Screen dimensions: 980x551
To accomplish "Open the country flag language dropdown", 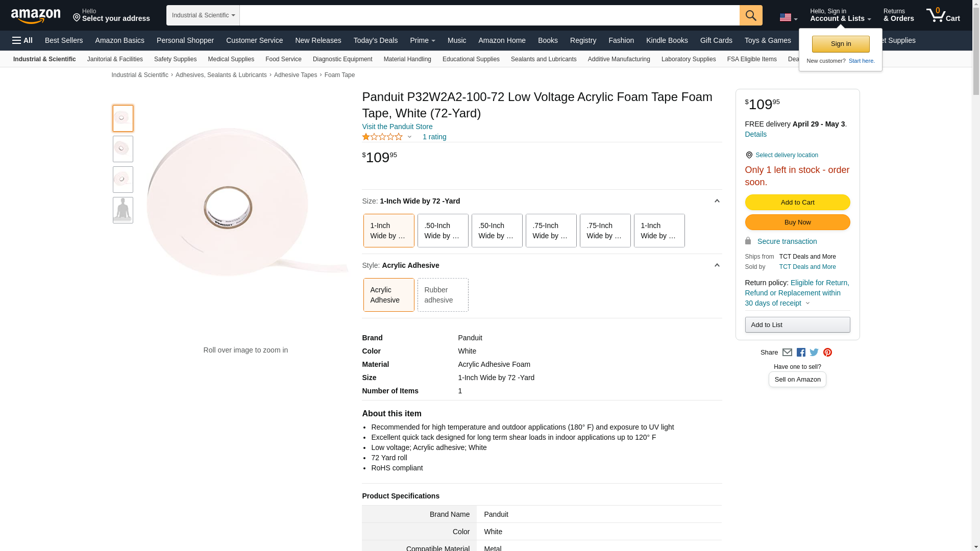I will pyautogui.click(x=788, y=17).
